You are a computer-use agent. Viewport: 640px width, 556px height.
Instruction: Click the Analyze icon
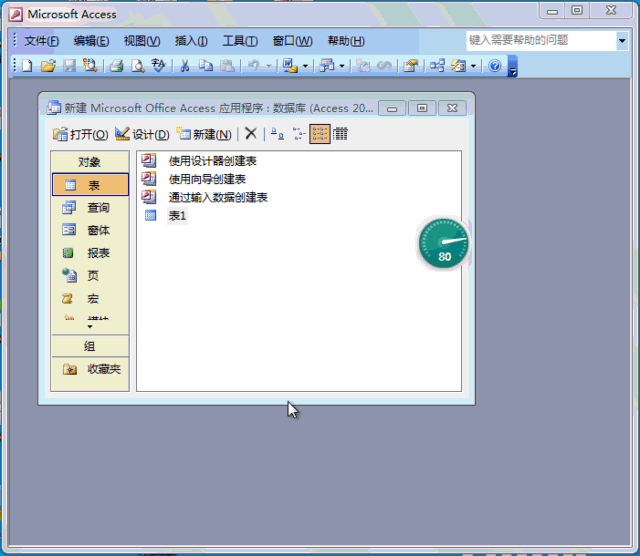coord(327,66)
